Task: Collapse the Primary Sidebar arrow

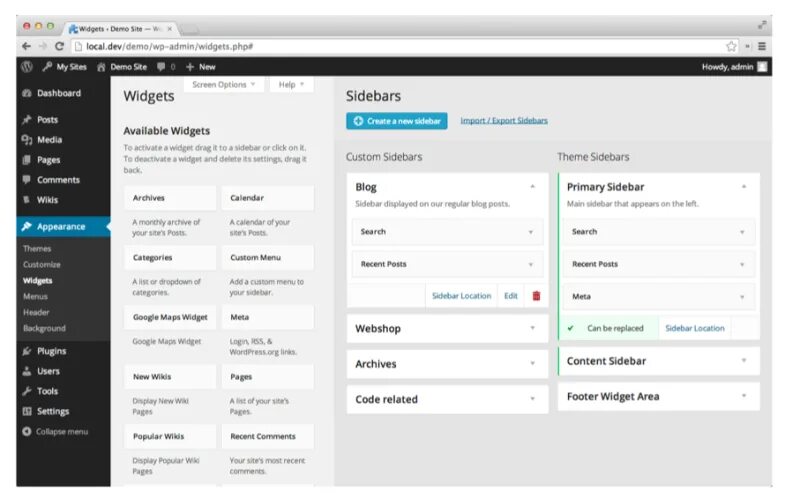Action: point(744,187)
